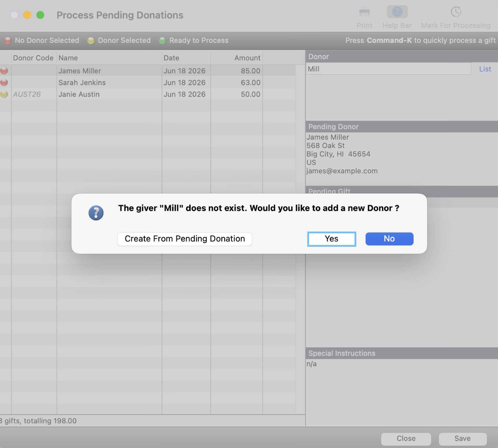Click the red No Donor Selected legend dot
The image size is (498, 448).
point(8,41)
